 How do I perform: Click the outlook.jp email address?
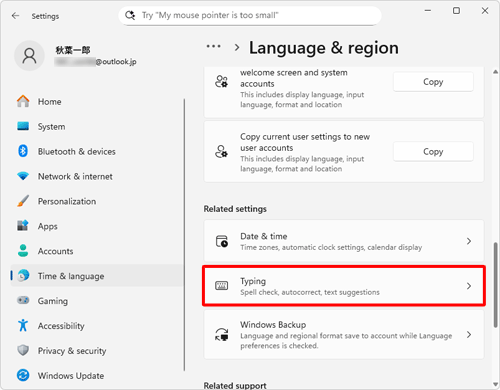[95, 62]
